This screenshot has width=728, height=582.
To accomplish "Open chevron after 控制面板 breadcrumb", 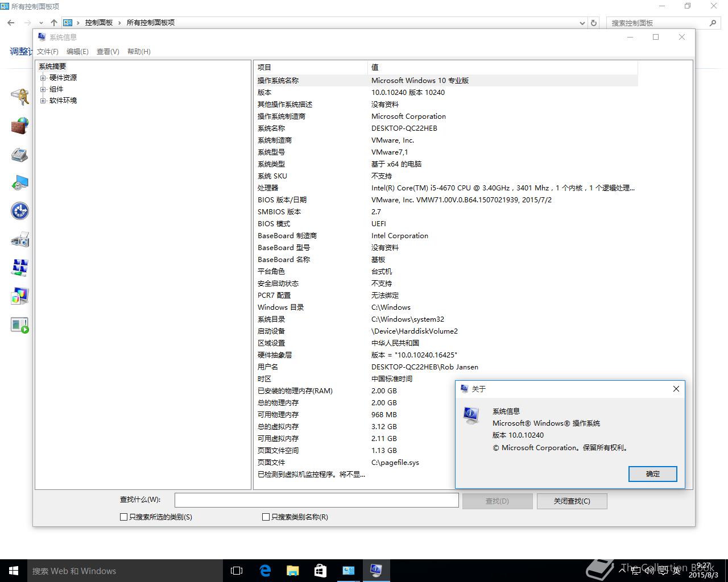I will 119,23.
